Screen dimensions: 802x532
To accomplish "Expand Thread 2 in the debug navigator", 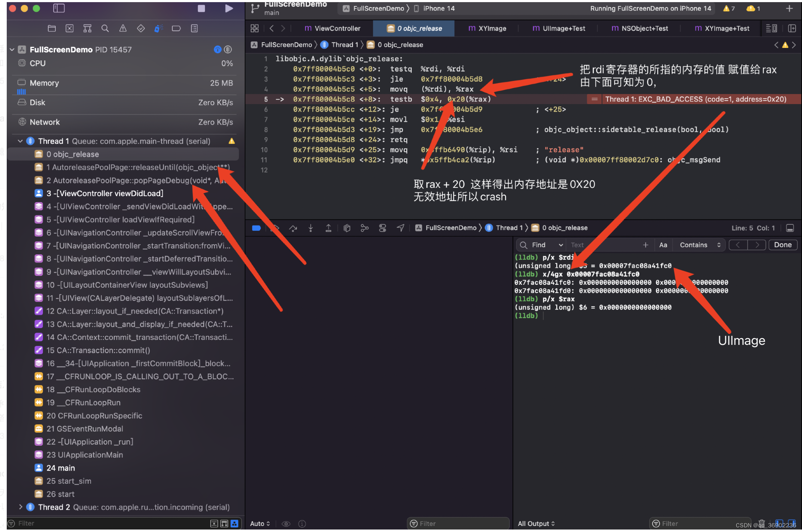I will click(x=20, y=507).
